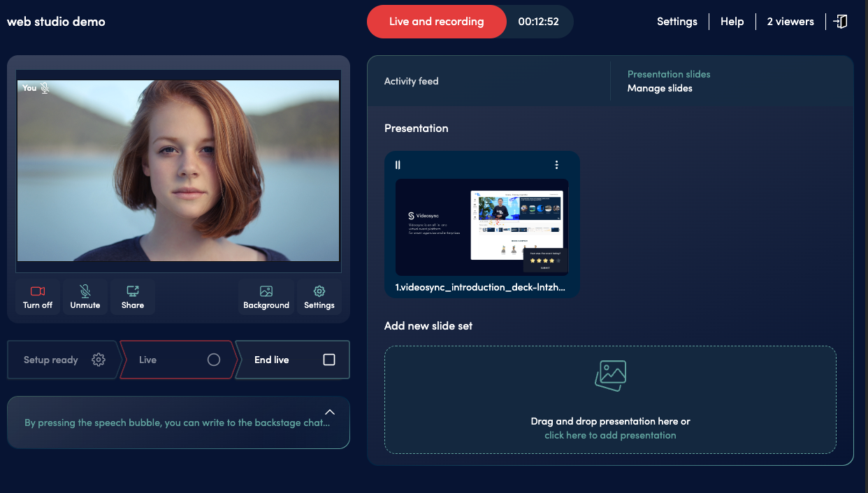This screenshot has height=493, width=868.
Task: Turn off the camera
Action: coord(38,296)
